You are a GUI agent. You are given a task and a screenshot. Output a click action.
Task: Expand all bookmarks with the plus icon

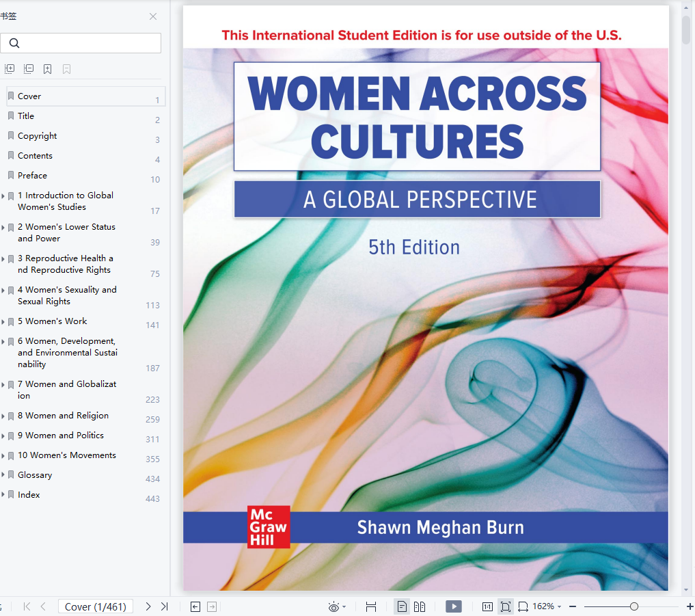[10, 69]
